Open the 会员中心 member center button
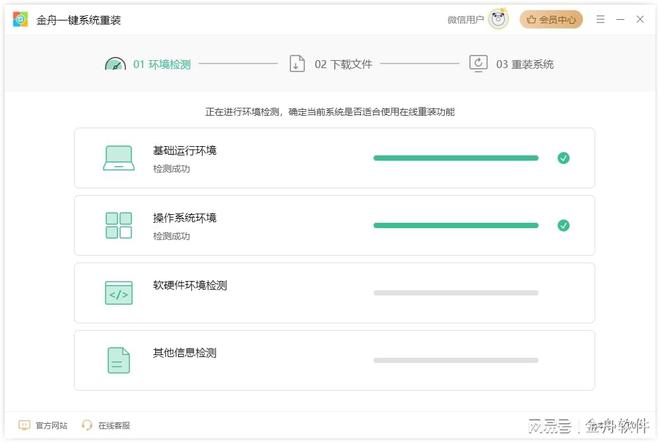The width and height of the screenshot is (660, 443). [x=551, y=19]
